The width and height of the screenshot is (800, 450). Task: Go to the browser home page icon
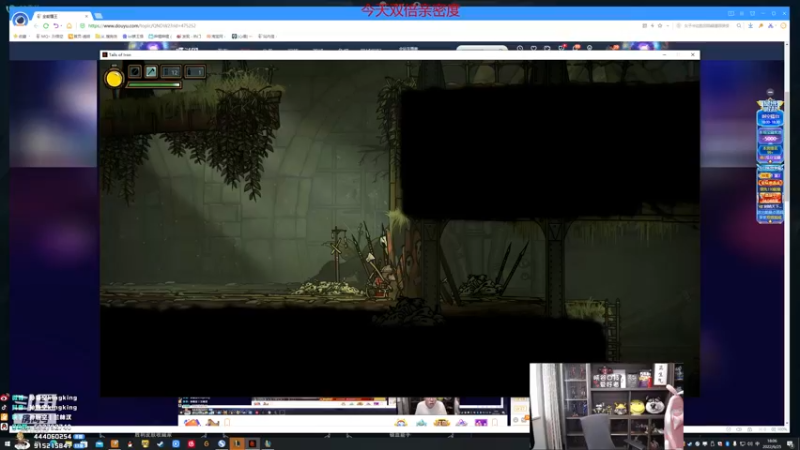[69, 26]
